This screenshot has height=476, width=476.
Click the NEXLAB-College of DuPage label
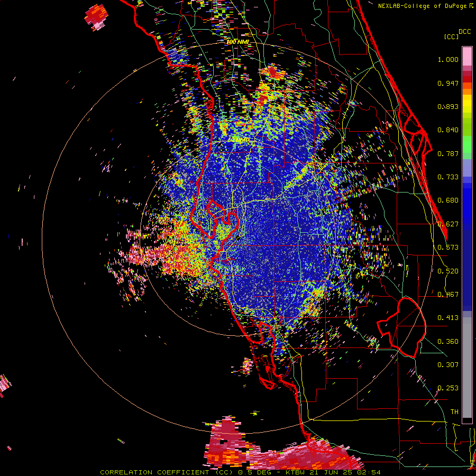(x=422, y=6)
